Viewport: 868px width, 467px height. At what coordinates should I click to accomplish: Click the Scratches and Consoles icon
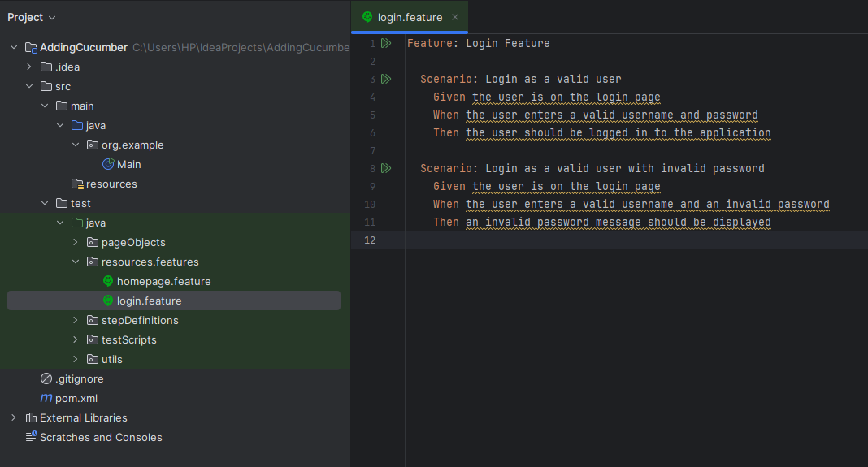pos(31,437)
